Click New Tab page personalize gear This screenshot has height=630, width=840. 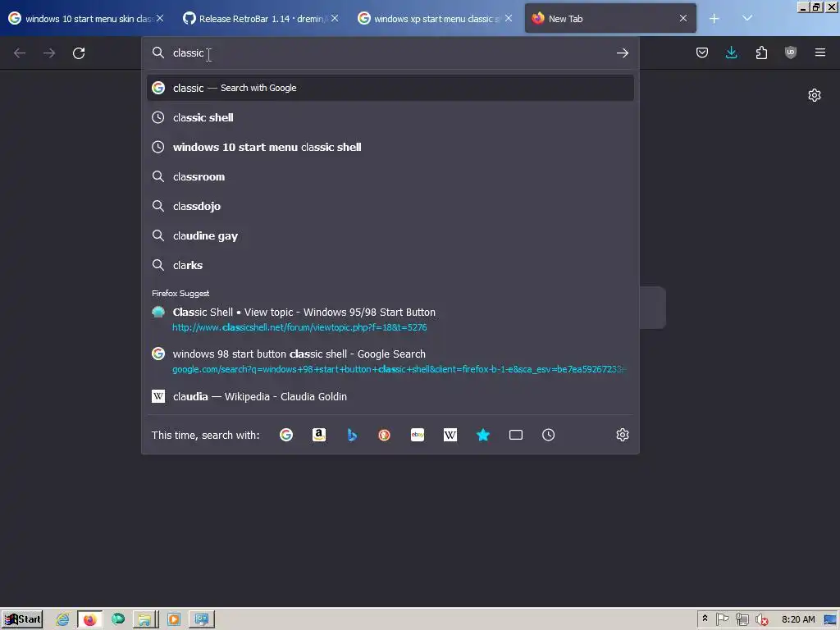pos(815,95)
